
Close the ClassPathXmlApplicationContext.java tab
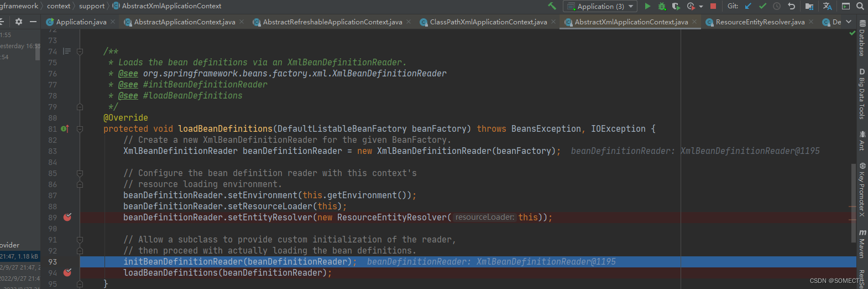[553, 22]
